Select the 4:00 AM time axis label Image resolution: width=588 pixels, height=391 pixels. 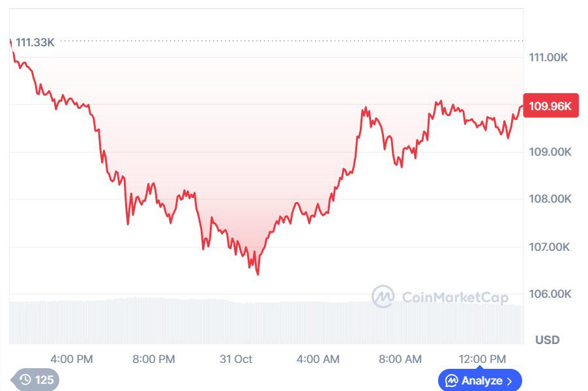tap(318, 359)
